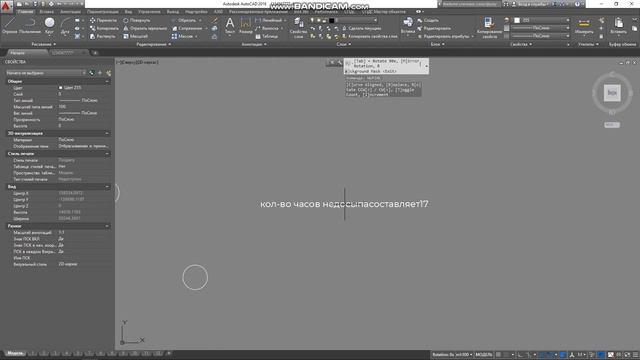Collapse the Разное section
640x360 pixels.
107,226
